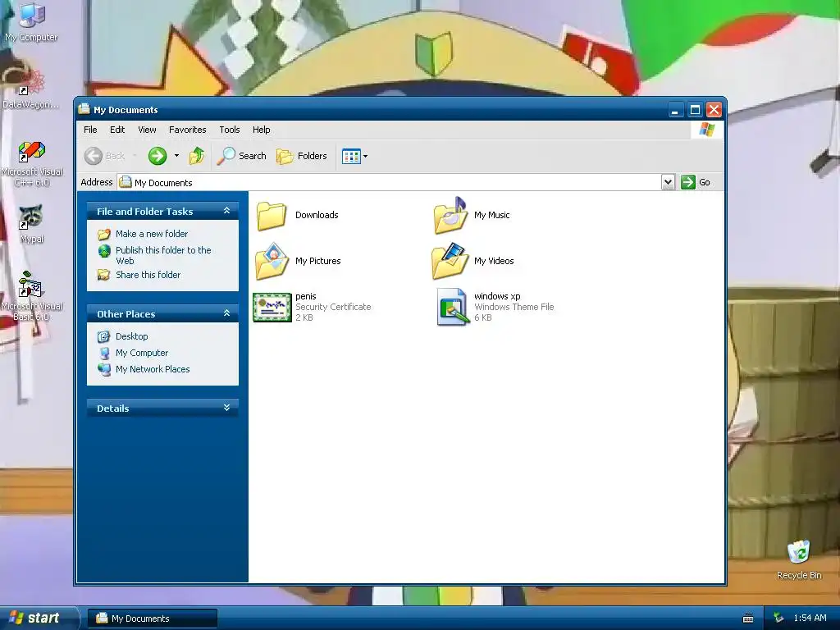Select Microsoft Visual Basic 6.0 shortcut
The image size is (840, 630).
tap(32, 295)
